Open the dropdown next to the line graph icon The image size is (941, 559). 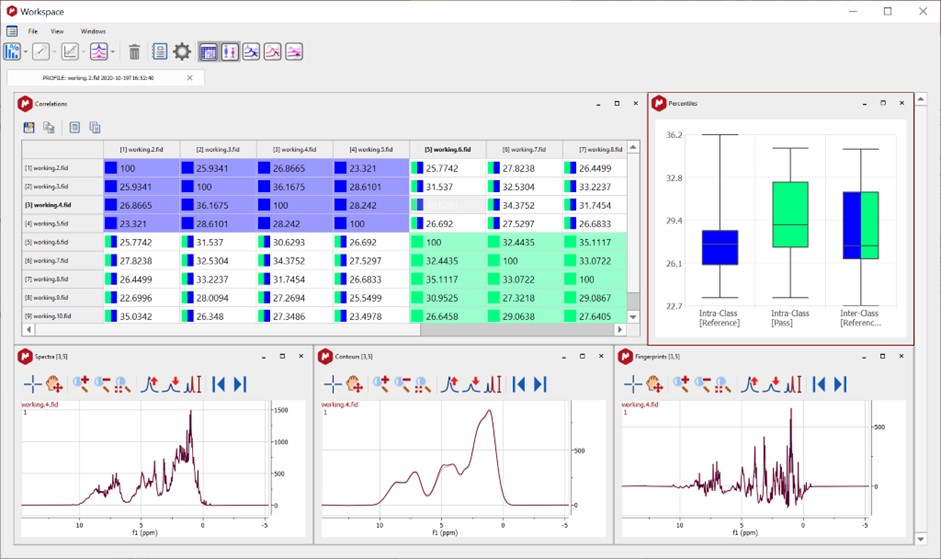pyautogui.click(x=53, y=52)
